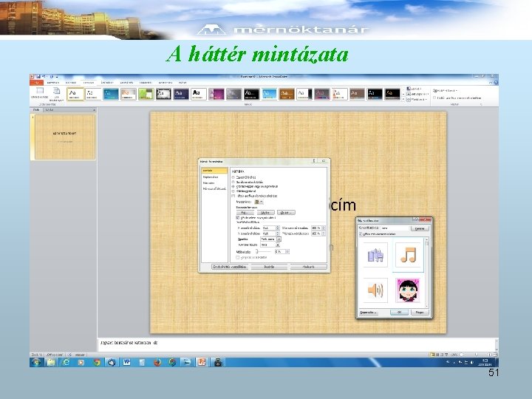Click the Save icon in quick access toolbar
532x399 pixels.
pos(38,77)
